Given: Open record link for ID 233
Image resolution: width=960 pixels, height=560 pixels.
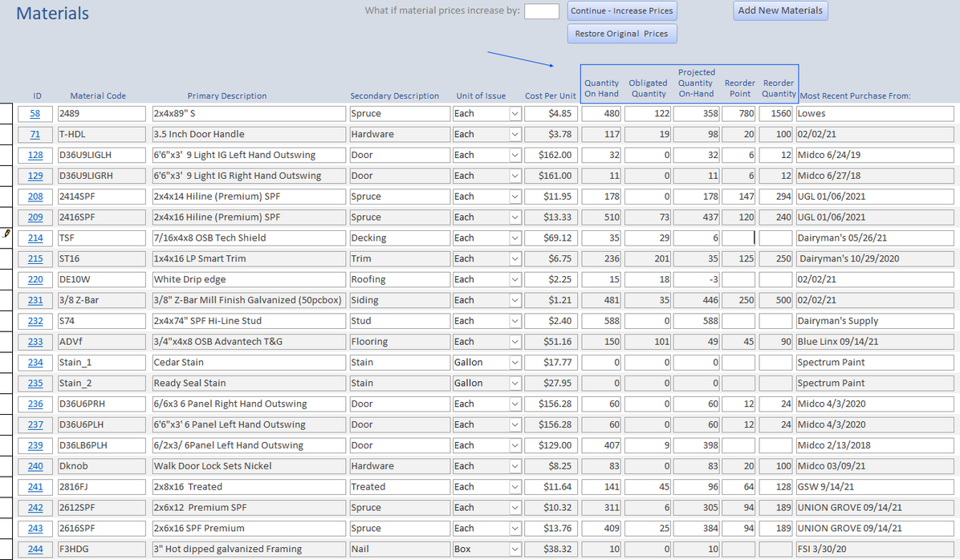Looking at the screenshot, I should pyautogui.click(x=35, y=342).
